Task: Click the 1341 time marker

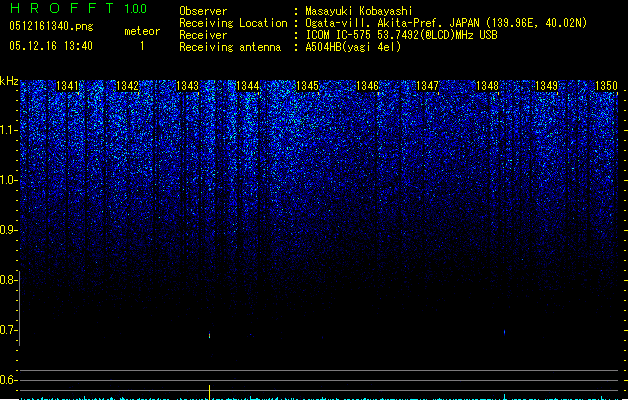Action: pyautogui.click(x=67, y=86)
